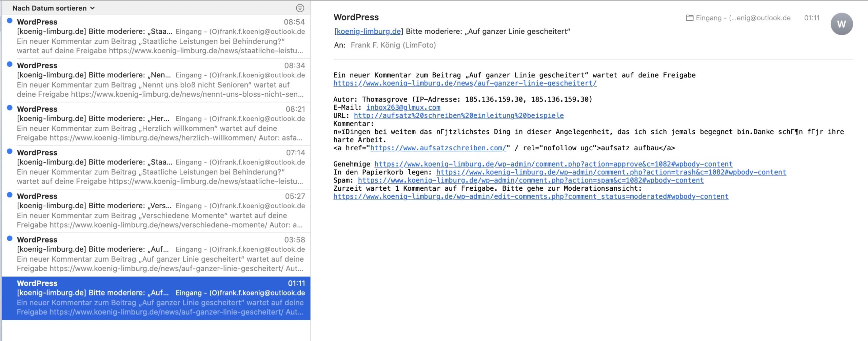Open the 'Verschiedene Momente' email
The image size is (868, 341).
click(156, 211)
